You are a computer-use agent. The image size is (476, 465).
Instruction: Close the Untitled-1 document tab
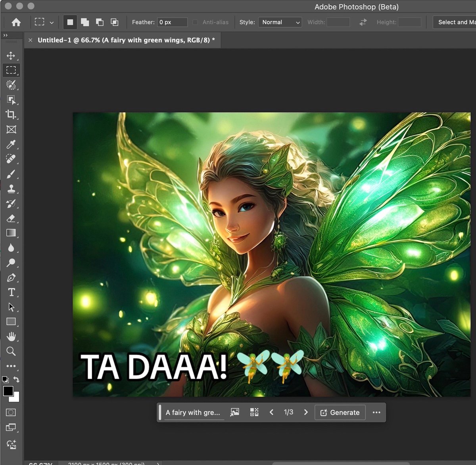click(30, 40)
